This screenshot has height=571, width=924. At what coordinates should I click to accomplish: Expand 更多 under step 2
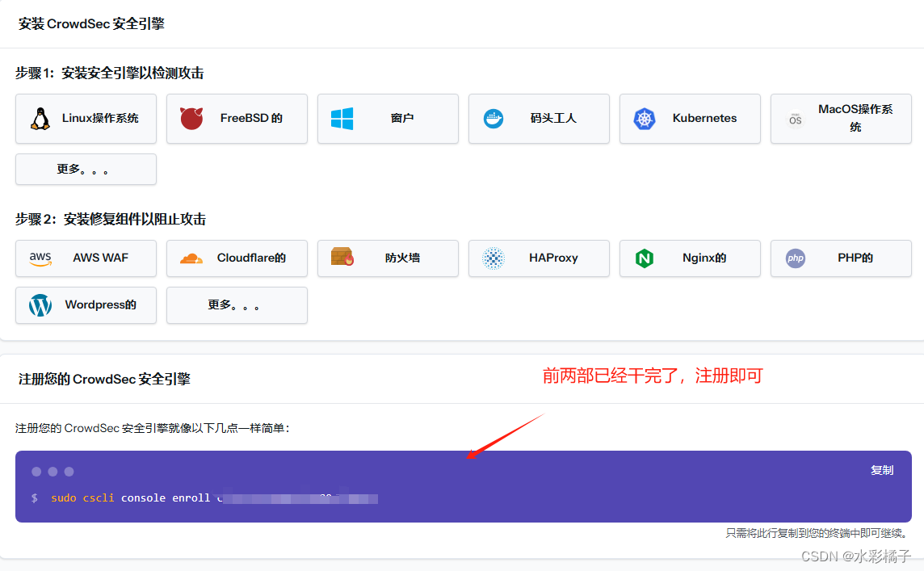237,305
